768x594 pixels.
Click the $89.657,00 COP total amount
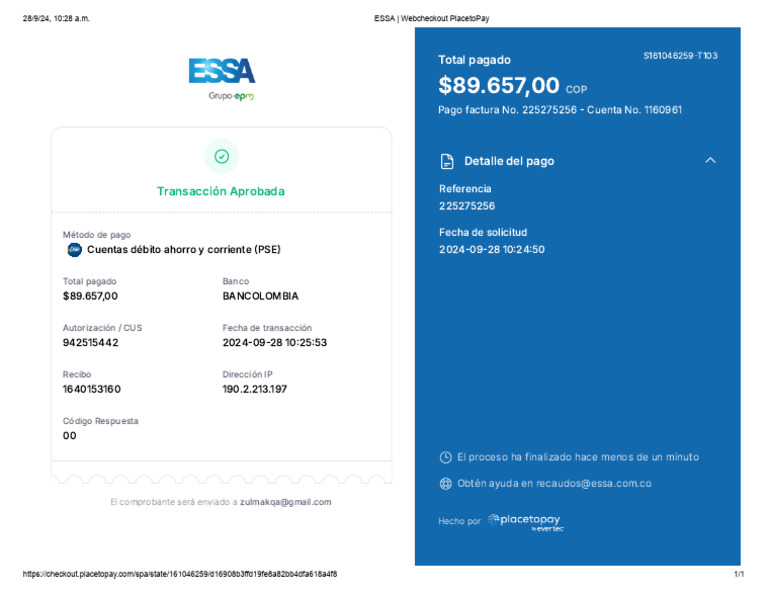point(512,86)
